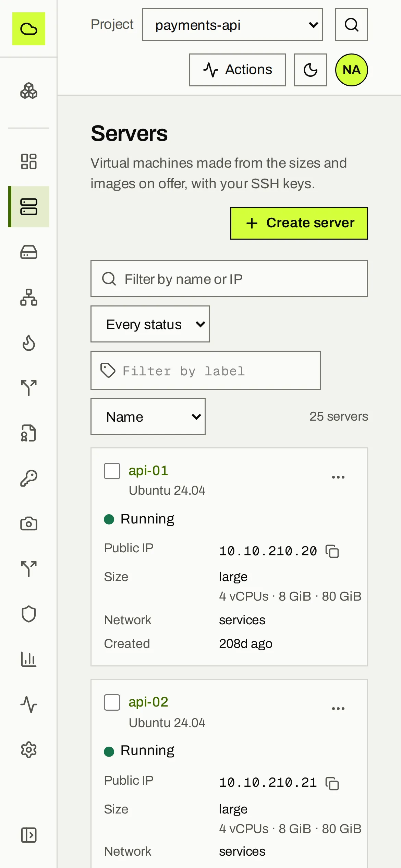Click the services network value of api-02

coord(242,852)
